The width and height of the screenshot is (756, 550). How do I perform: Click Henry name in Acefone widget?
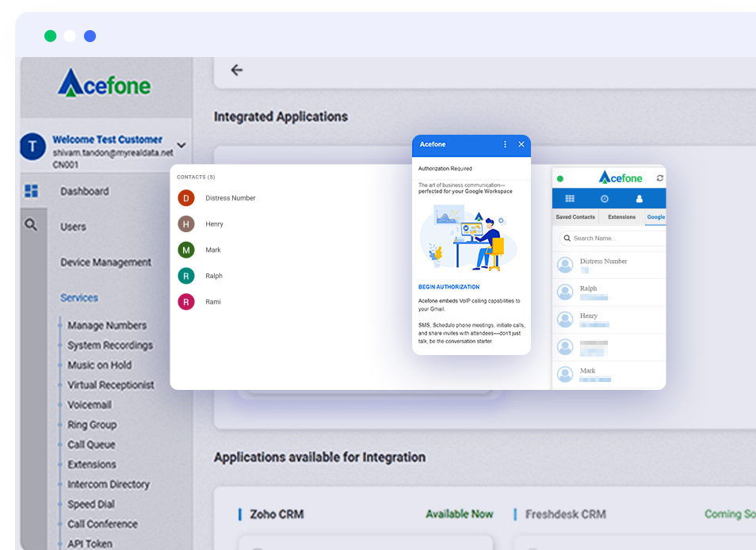[589, 315]
